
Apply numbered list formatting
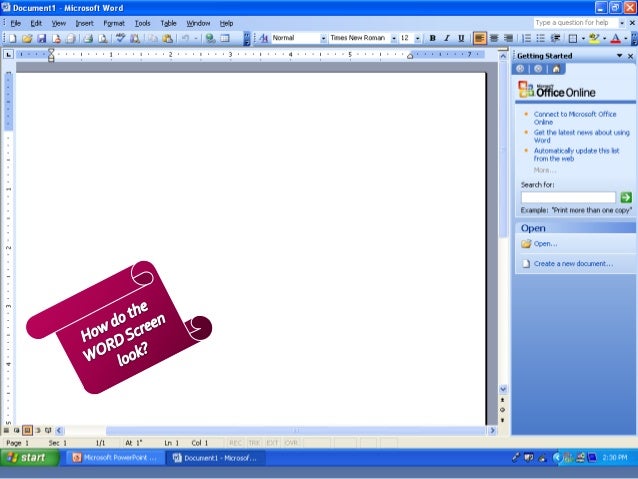tap(526, 38)
